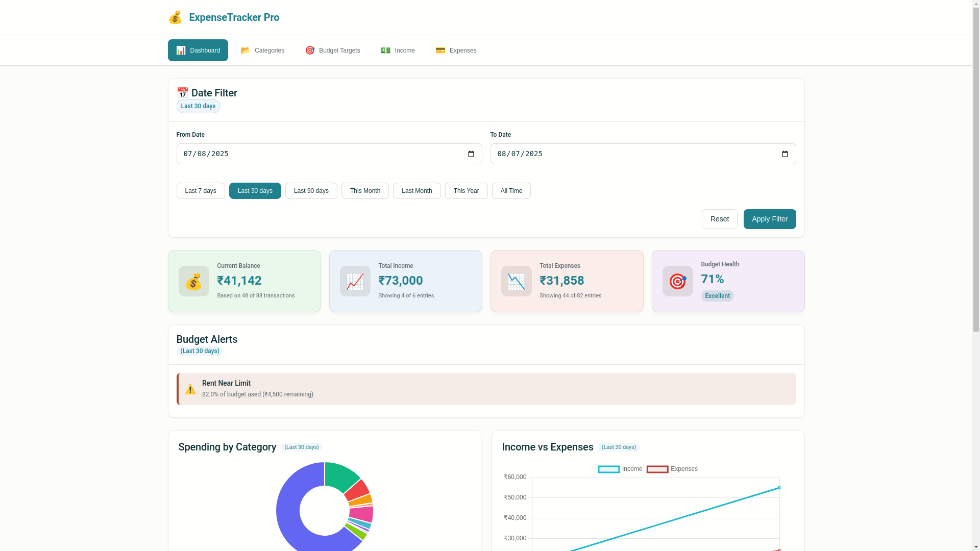Image resolution: width=980 pixels, height=551 pixels.
Task: Click the money bag logo icon
Action: click(175, 17)
